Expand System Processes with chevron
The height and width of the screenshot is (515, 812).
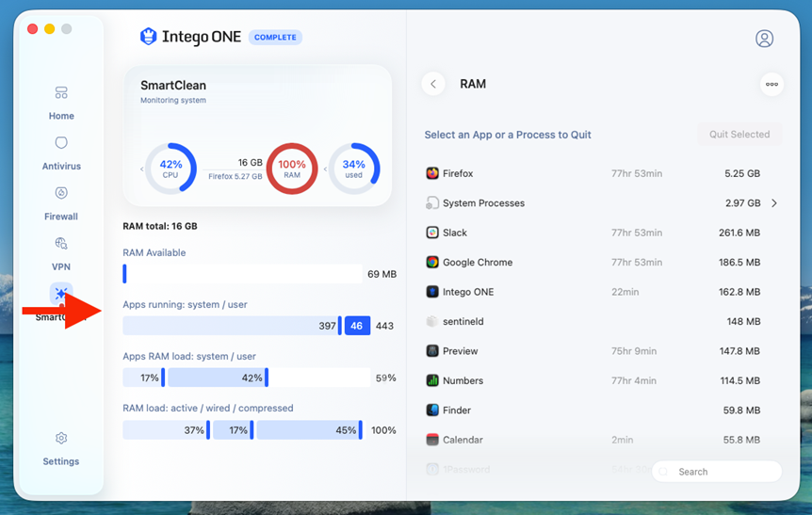(774, 203)
